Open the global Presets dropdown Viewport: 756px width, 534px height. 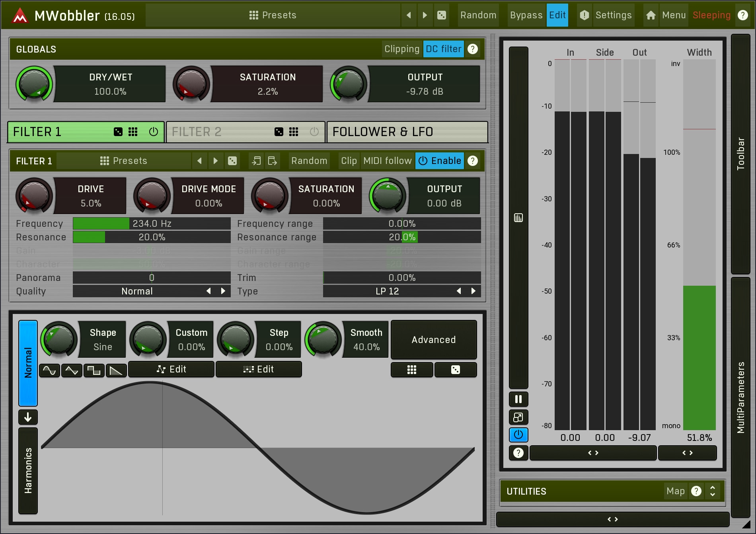[273, 15]
